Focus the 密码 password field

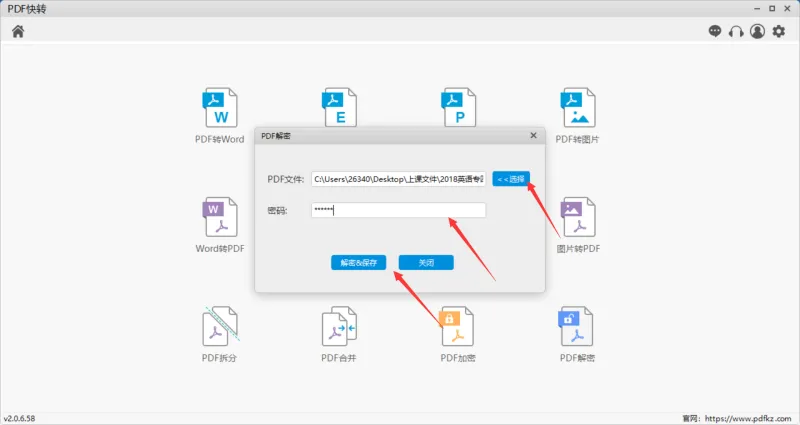point(398,210)
